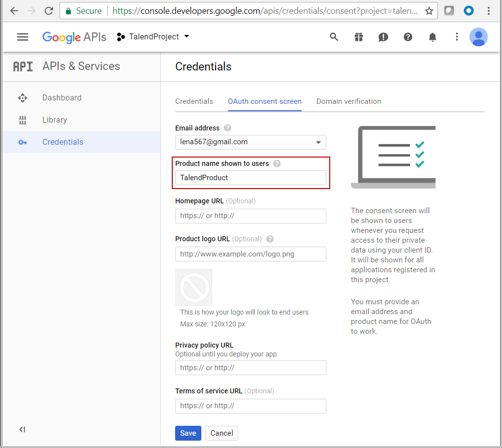502x448 pixels.
Task: Open the Chrome three-dot menu
Action: (489, 11)
